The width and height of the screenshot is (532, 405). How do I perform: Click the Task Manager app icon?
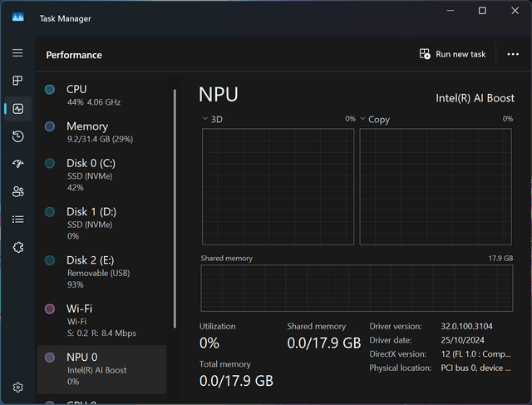pyautogui.click(x=18, y=17)
